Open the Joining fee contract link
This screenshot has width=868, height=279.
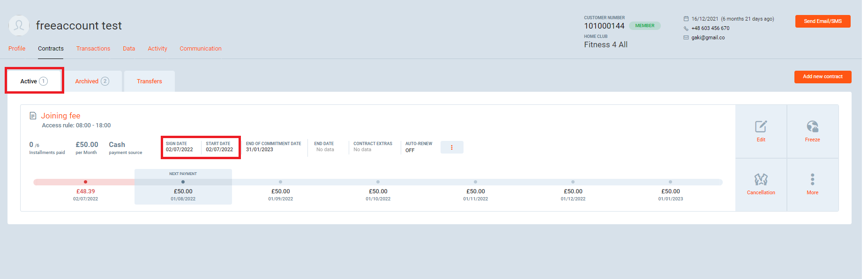(60, 116)
